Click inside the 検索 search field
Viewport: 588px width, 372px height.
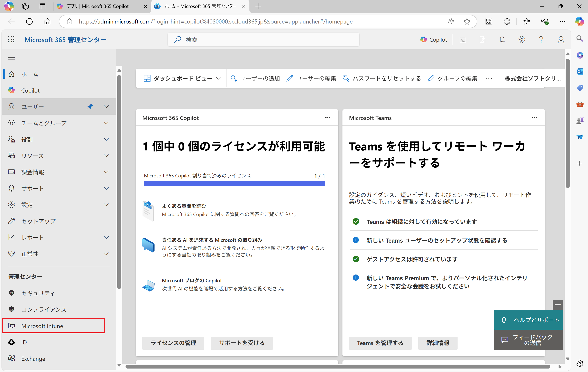tap(263, 39)
